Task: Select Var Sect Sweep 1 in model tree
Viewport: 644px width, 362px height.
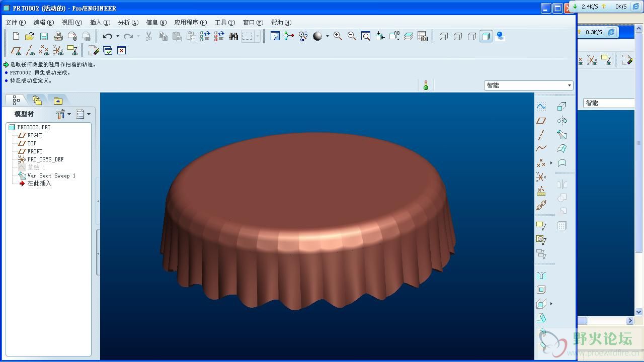Action: tap(51, 175)
